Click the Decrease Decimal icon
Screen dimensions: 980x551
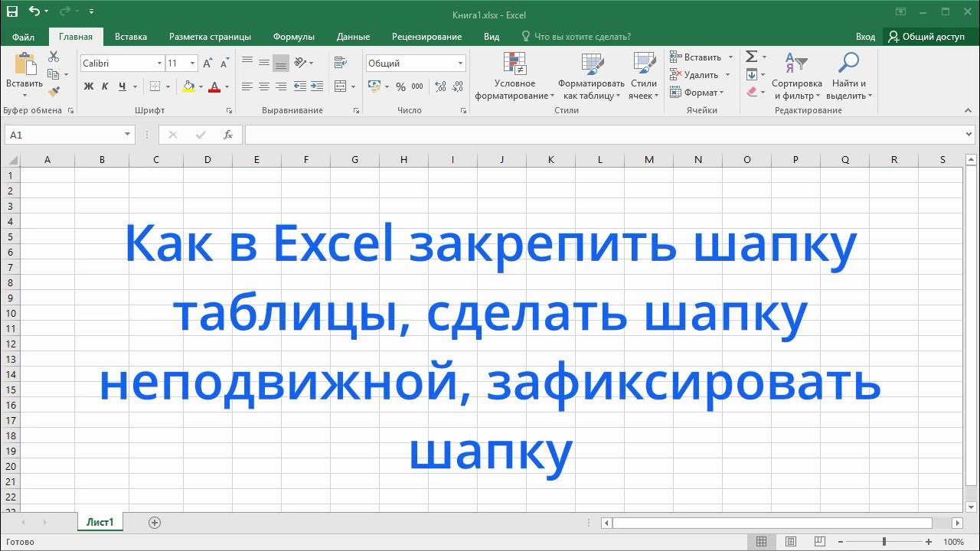coord(457,86)
